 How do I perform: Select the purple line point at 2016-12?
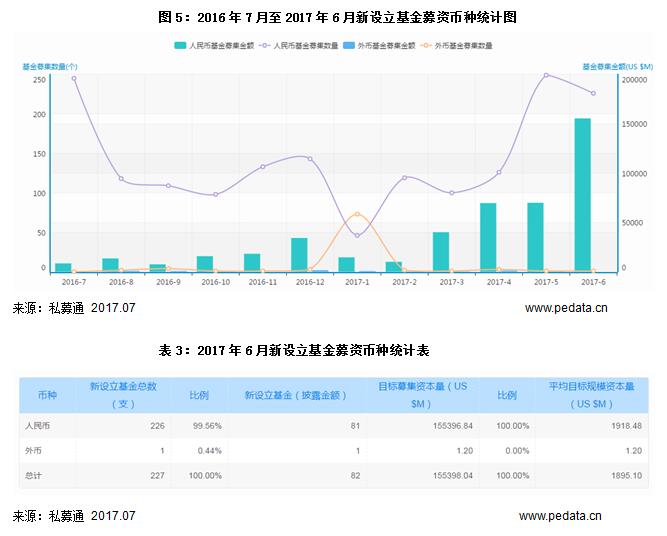[310, 159]
